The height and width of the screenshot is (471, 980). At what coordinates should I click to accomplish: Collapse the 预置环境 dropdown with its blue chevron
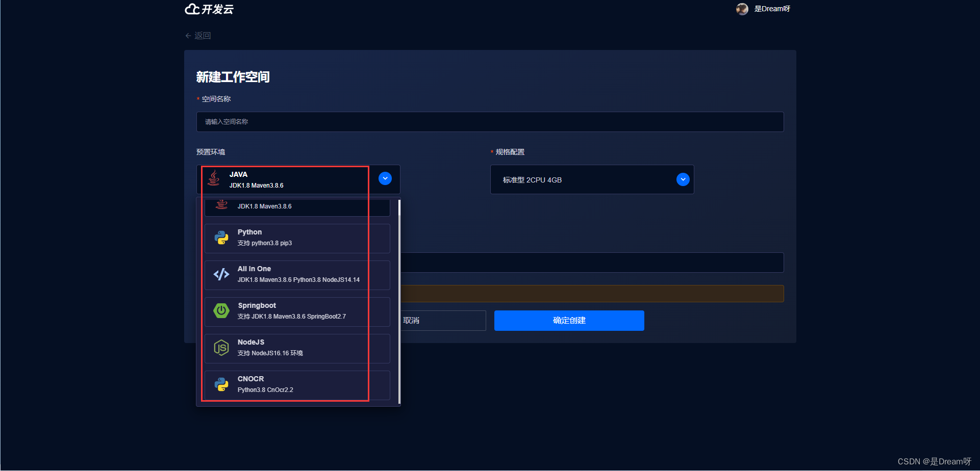(385, 178)
